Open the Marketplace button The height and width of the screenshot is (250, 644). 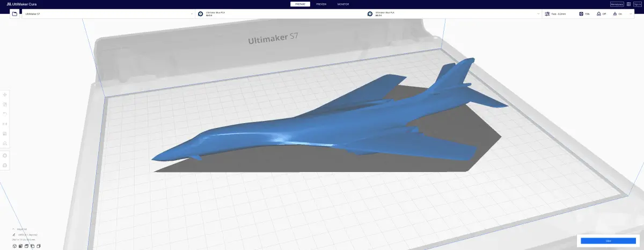617,4
